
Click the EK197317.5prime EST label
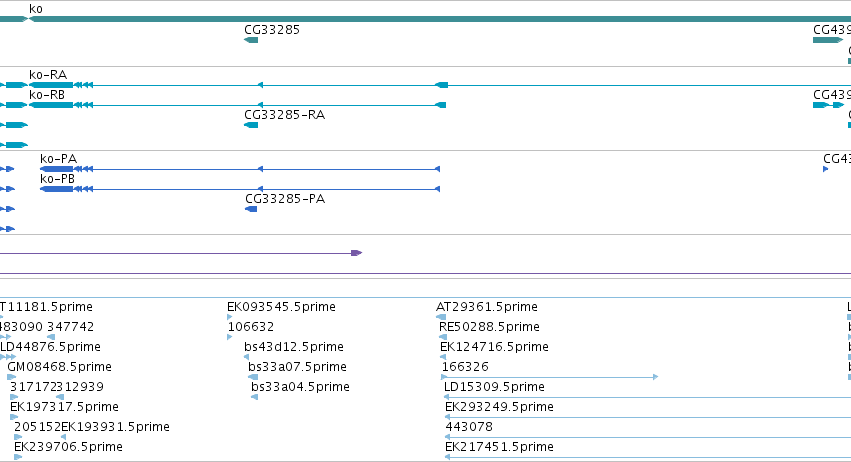click(x=64, y=407)
